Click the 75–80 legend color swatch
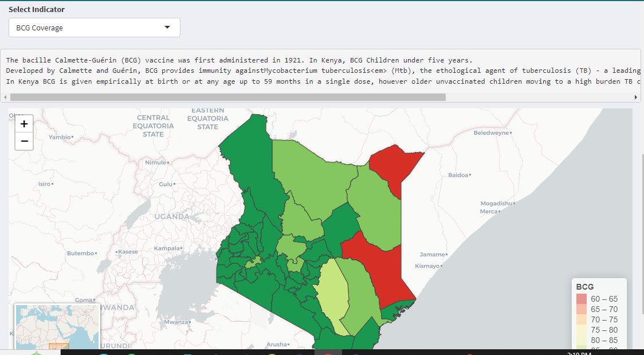Image resolution: width=644 pixels, height=355 pixels. point(582,330)
